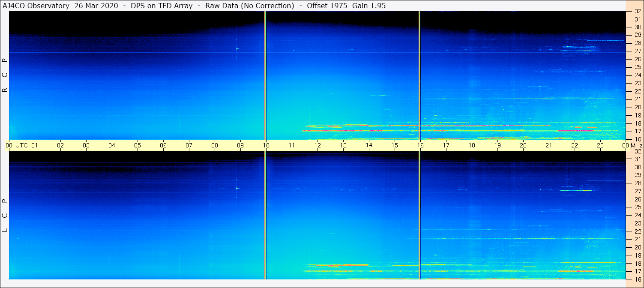Click the LCP panel label

[x=5, y=215]
